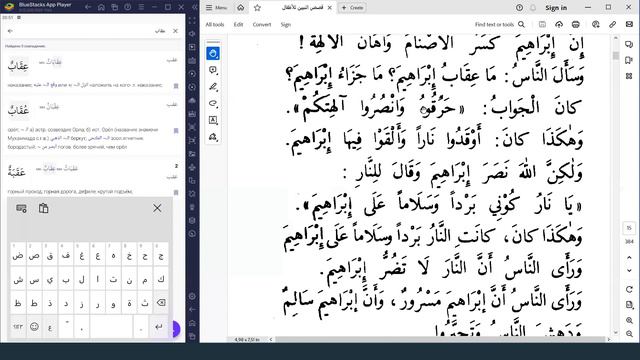Go back in the dictionary app

click(x=10, y=31)
